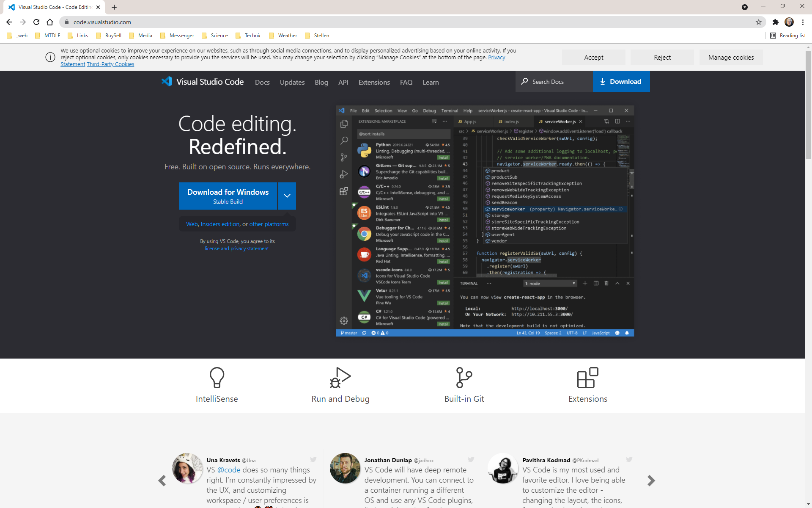Open Manage cookies
Screen dimensions: 812x508
pyautogui.click(x=731, y=57)
